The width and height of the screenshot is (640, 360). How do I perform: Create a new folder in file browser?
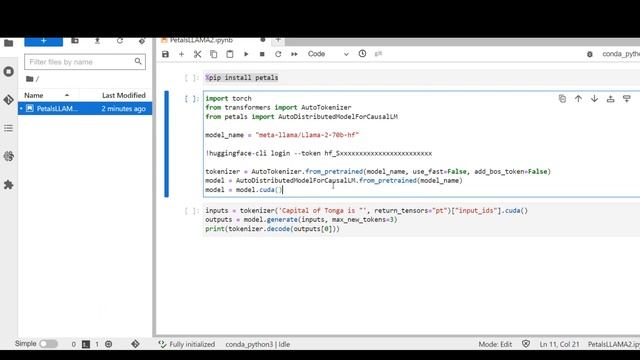pos(75,41)
